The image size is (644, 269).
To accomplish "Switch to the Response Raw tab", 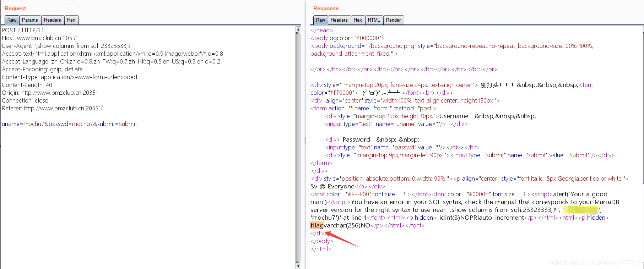I will (321, 20).
